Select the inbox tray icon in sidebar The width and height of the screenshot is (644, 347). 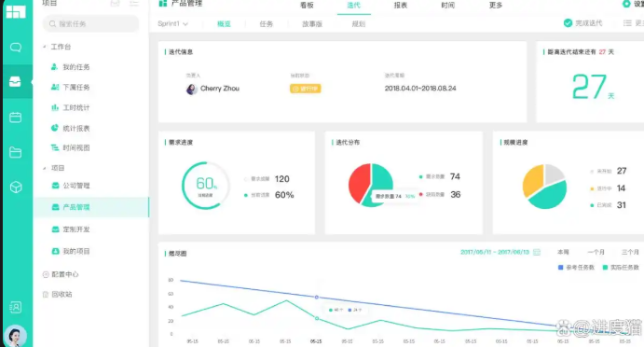(16, 81)
